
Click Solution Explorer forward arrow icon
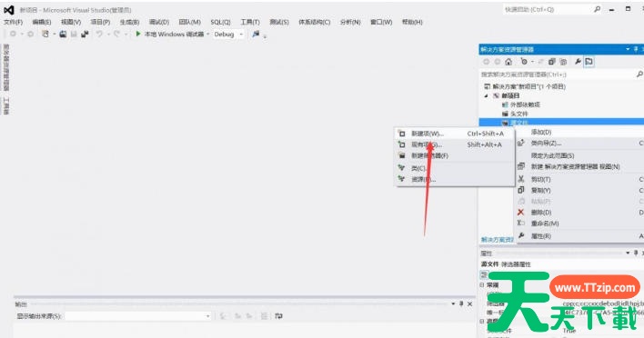pyautogui.click(x=498, y=62)
